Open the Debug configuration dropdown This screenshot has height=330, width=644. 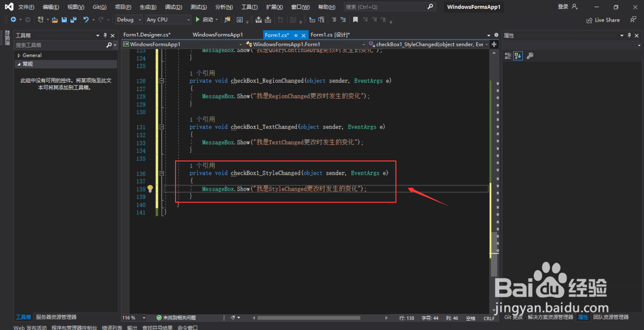click(x=129, y=20)
